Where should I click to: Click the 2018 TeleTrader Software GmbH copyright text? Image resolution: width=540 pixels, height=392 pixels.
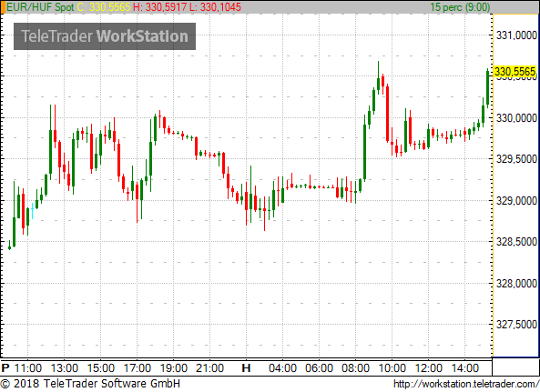tap(90, 384)
